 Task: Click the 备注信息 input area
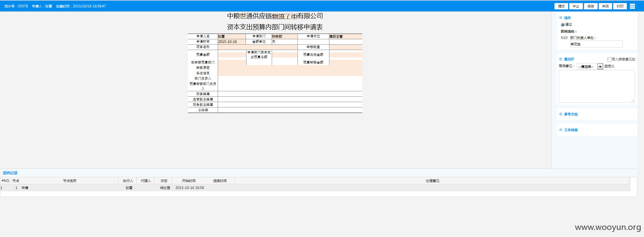coord(290,73)
